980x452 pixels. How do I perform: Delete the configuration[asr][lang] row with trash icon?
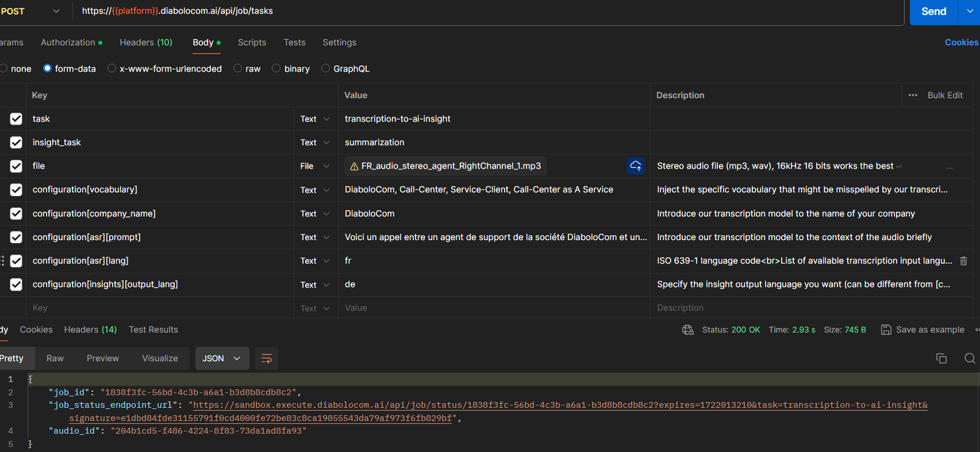coord(963,261)
